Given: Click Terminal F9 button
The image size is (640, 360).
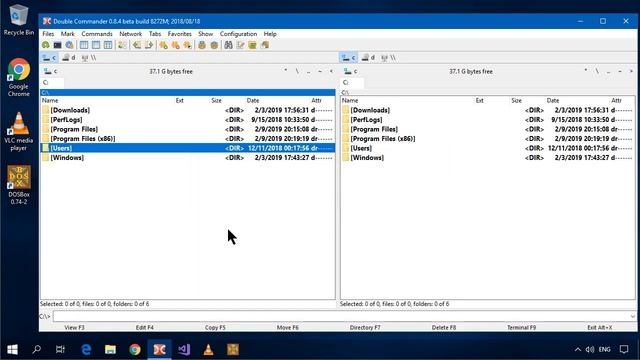Looking at the screenshot, I should (521, 327).
